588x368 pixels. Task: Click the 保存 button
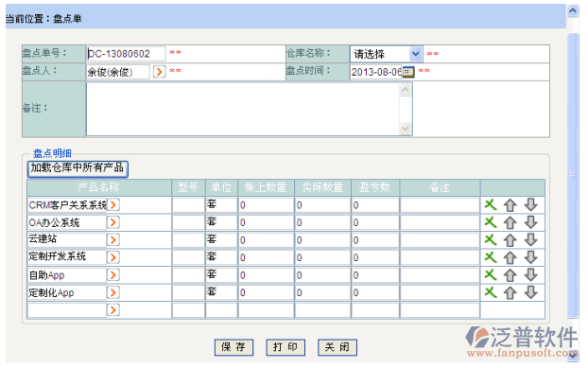click(233, 347)
